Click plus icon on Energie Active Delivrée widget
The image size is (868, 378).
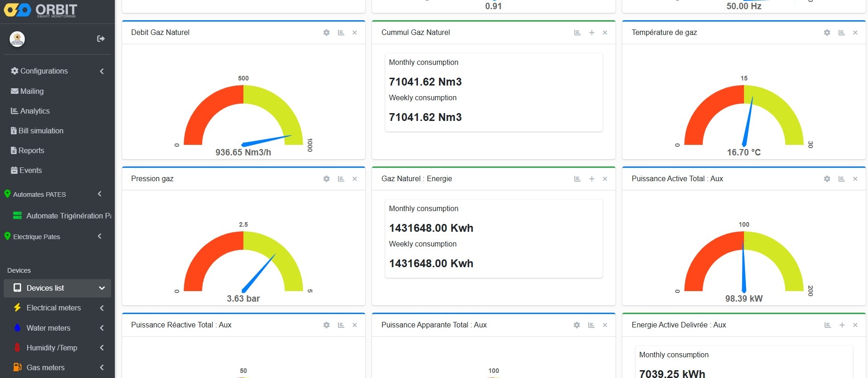[842, 325]
